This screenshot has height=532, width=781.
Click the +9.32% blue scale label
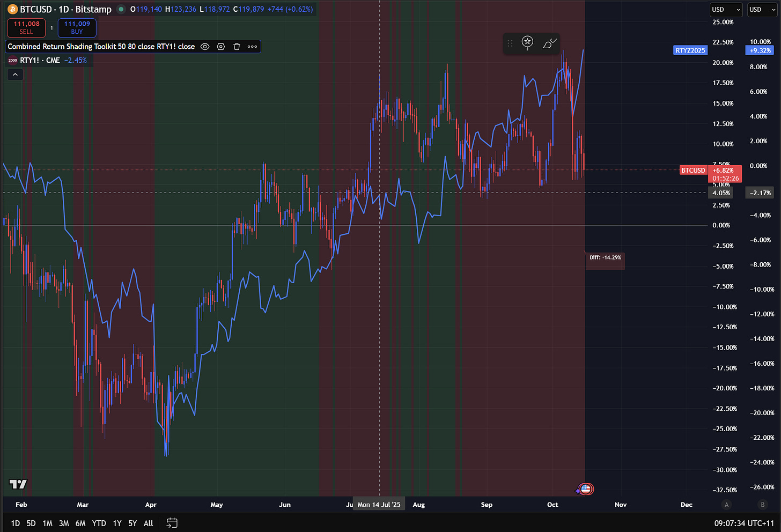760,50
